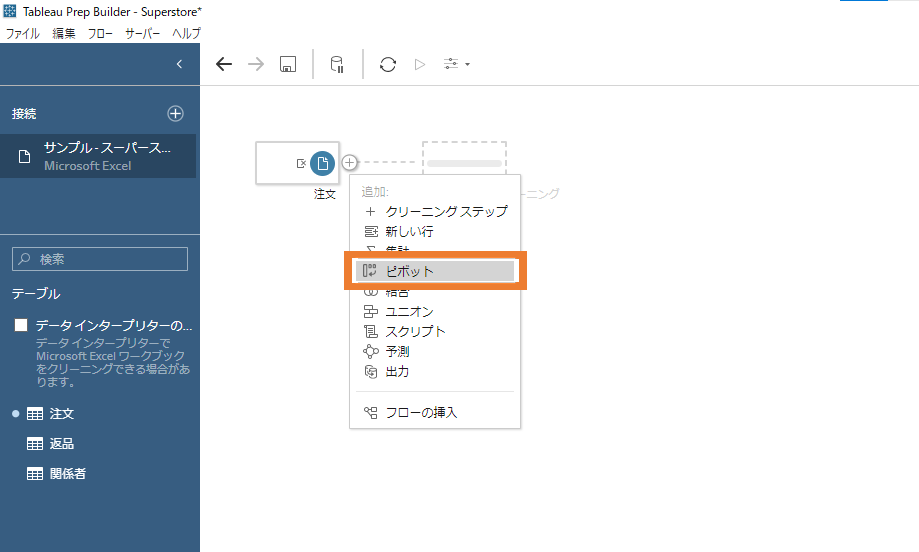919x552 pixels.
Task: Refresh the flow data
Action: 388,64
